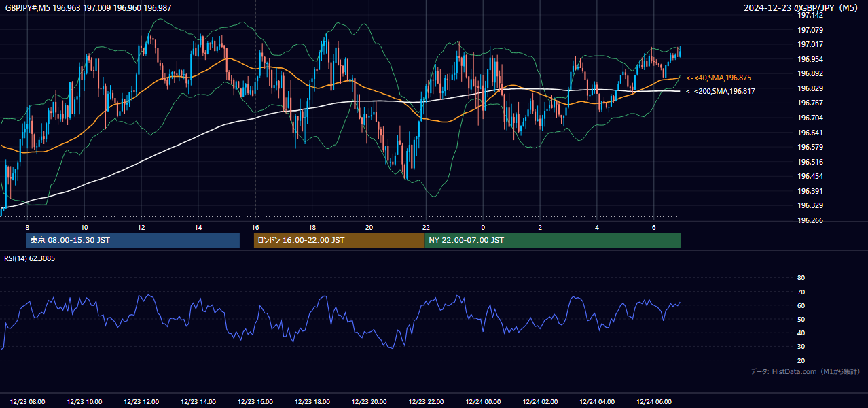The width and height of the screenshot is (868, 408).
Task: Click the RSI scale value 50
Action: click(801, 319)
